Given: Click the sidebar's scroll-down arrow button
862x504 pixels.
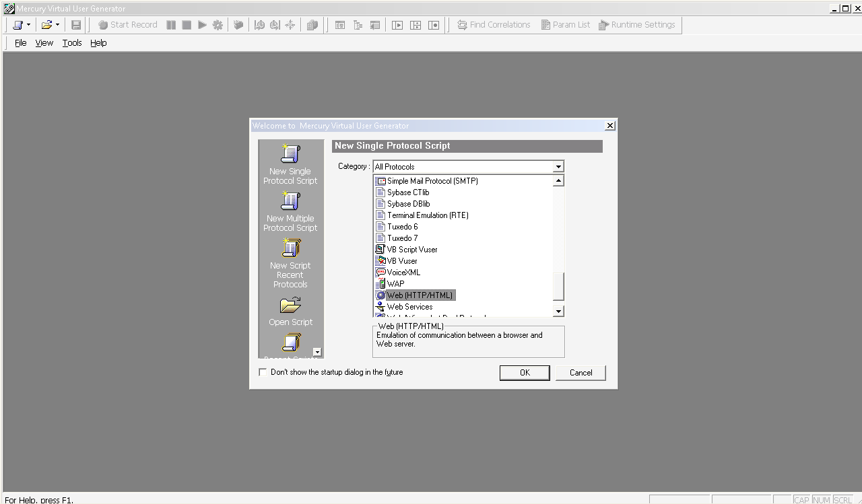Looking at the screenshot, I should 317,352.
